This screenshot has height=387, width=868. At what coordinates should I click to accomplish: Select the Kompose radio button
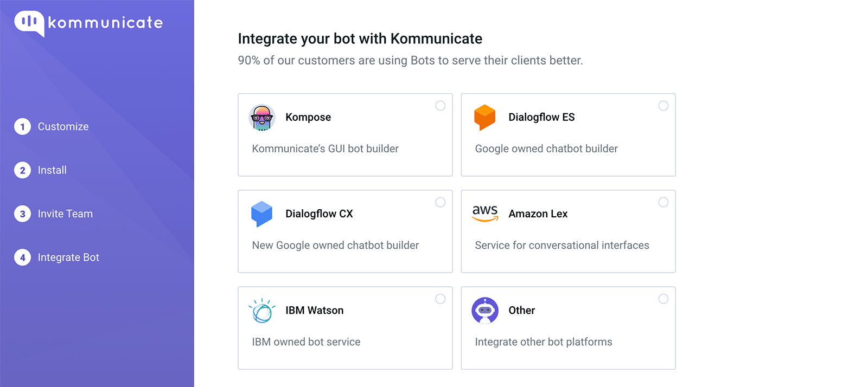tap(441, 106)
